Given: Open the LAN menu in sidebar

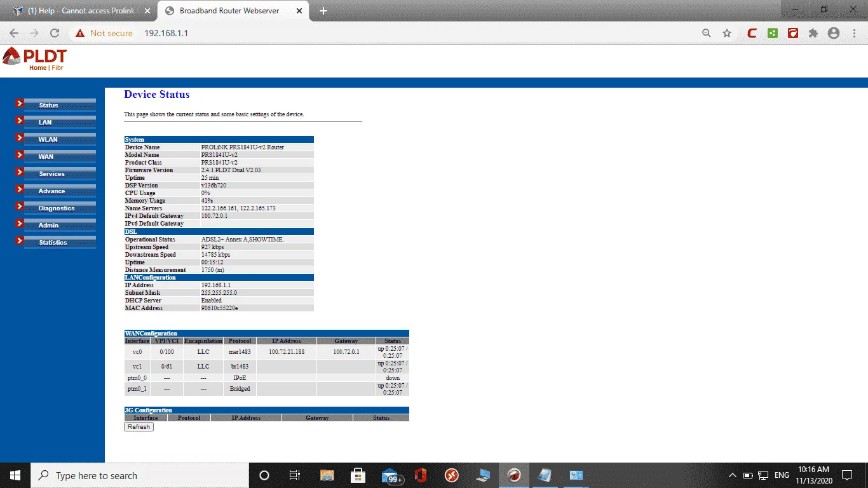Looking at the screenshot, I should 60,122.
